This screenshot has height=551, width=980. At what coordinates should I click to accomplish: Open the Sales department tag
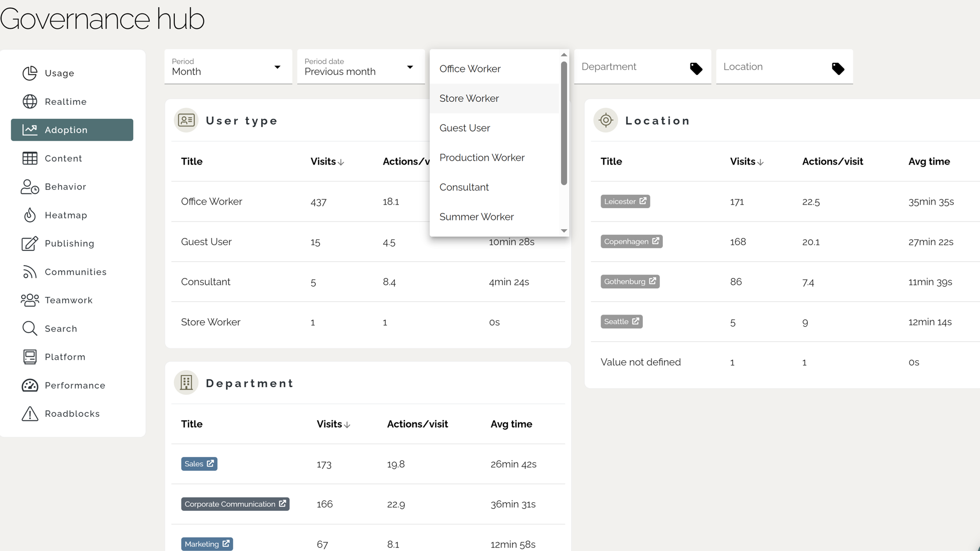click(199, 464)
